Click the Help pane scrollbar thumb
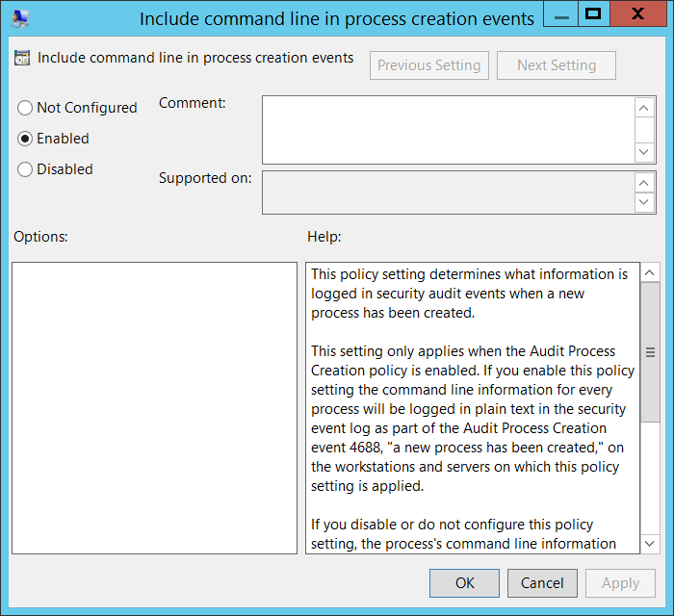This screenshot has width=674, height=616. tap(651, 352)
